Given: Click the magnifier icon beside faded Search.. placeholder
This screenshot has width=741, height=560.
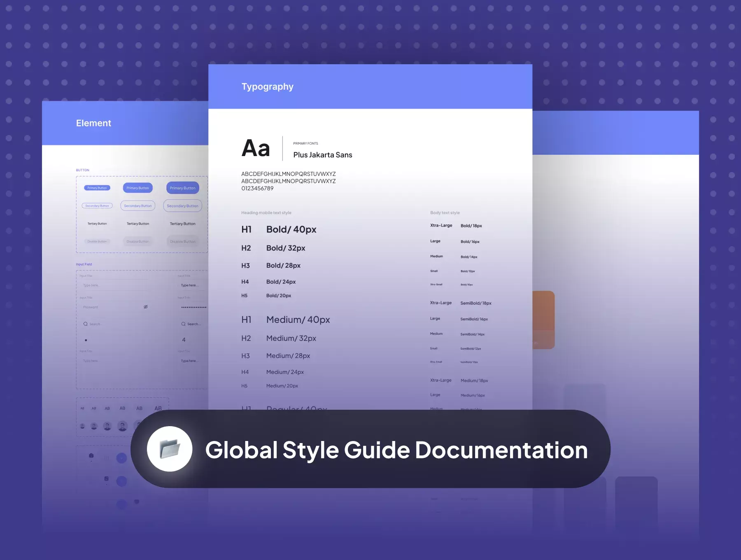Looking at the screenshot, I should point(86,324).
